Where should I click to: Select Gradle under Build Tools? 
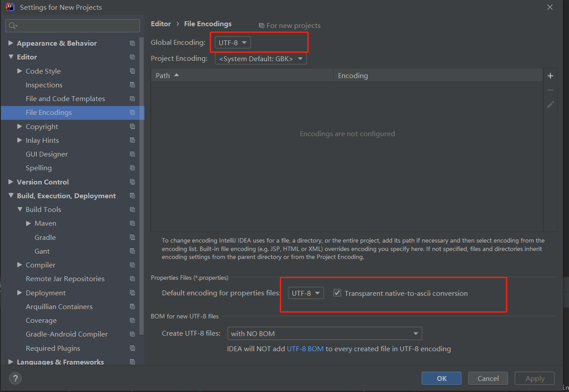click(x=45, y=237)
